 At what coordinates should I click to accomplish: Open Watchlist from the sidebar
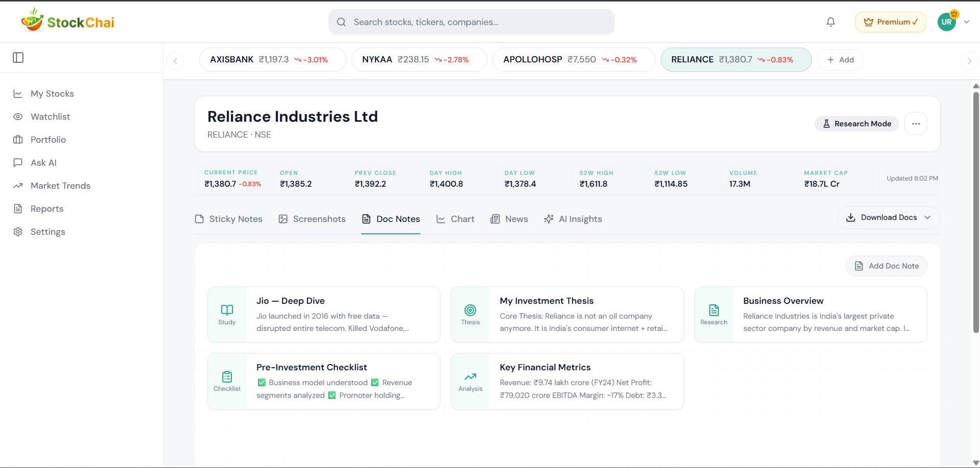click(50, 116)
